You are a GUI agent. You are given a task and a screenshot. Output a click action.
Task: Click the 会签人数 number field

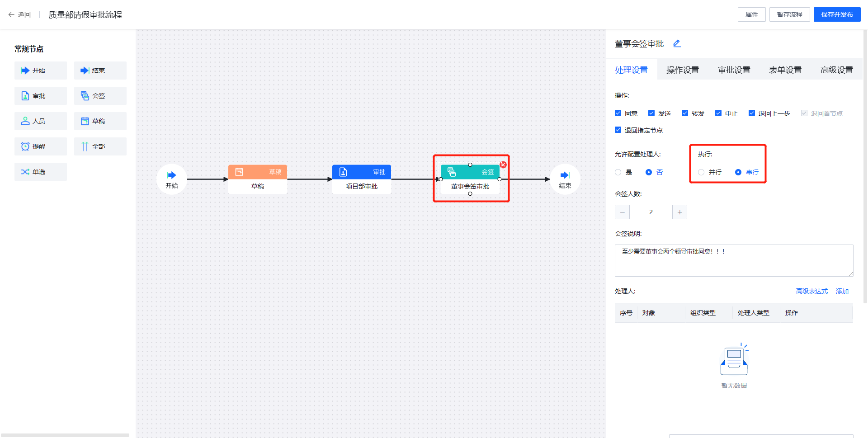click(x=651, y=212)
